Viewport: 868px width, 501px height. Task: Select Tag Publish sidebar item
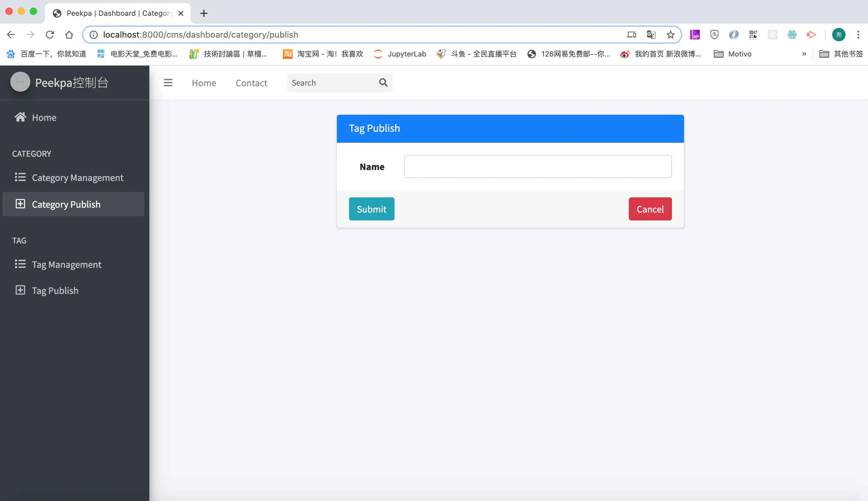(55, 290)
